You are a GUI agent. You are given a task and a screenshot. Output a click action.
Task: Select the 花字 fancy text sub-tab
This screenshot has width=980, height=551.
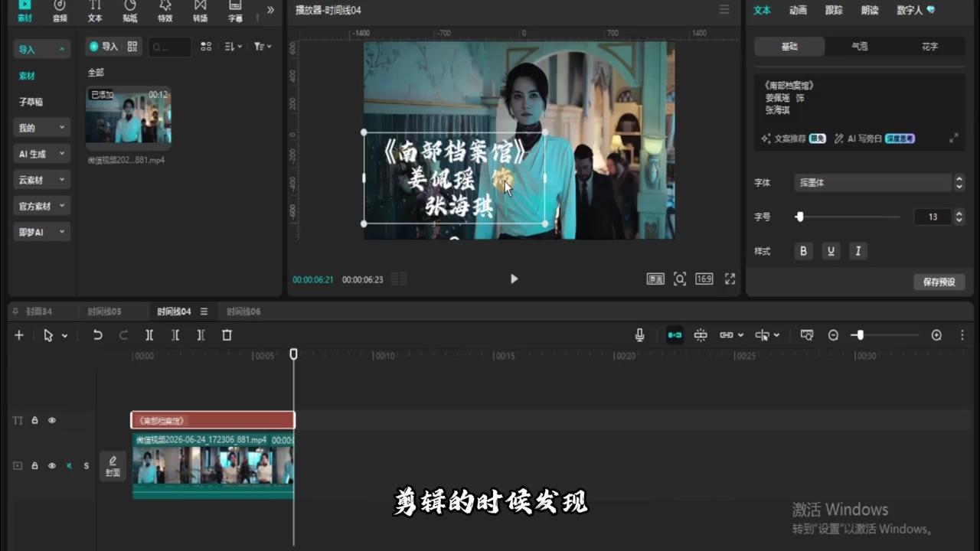point(930,47)
